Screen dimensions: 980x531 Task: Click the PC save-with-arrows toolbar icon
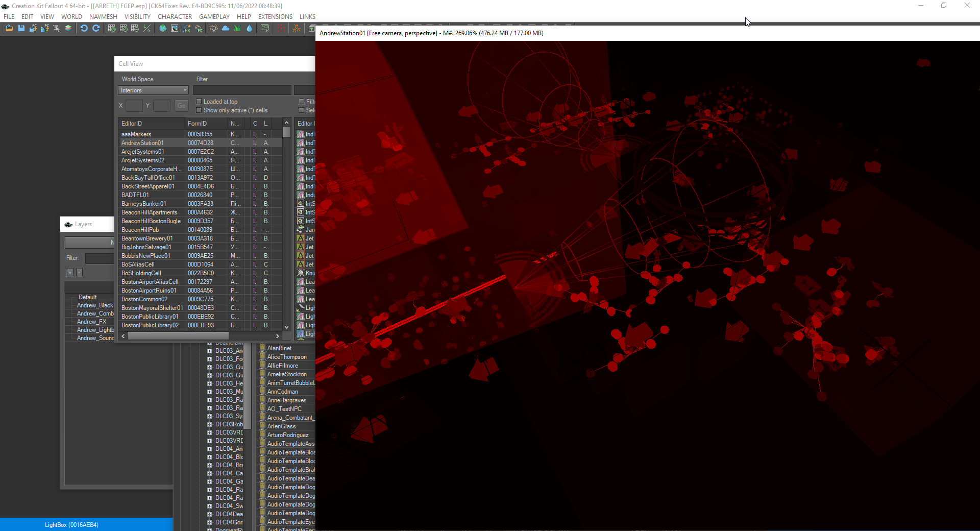33,29
